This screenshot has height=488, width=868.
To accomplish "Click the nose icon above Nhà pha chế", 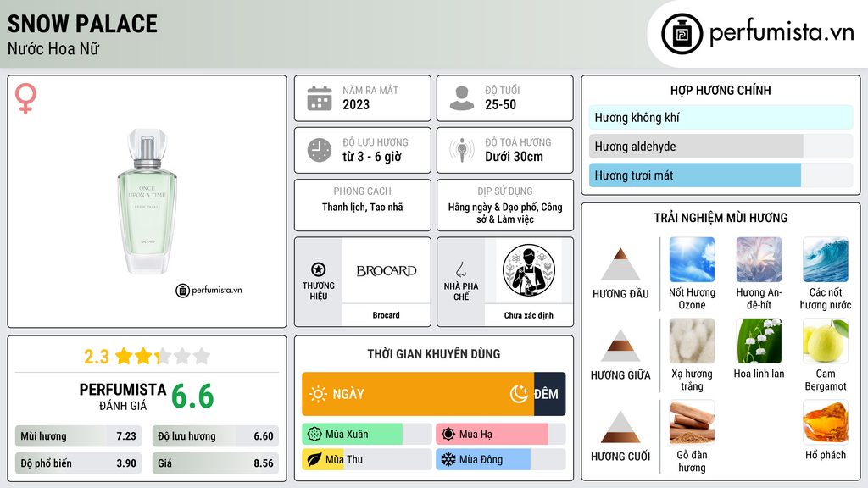I will 460,269.
